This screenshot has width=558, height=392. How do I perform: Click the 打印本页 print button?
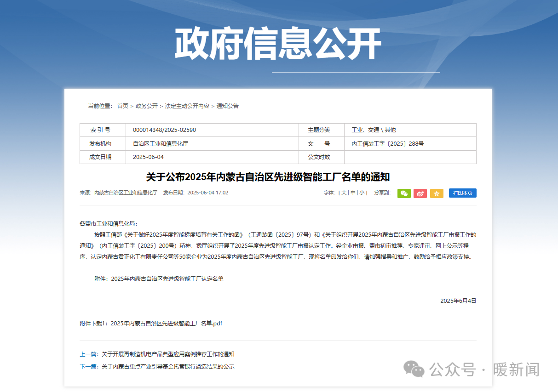click(462, 193)
